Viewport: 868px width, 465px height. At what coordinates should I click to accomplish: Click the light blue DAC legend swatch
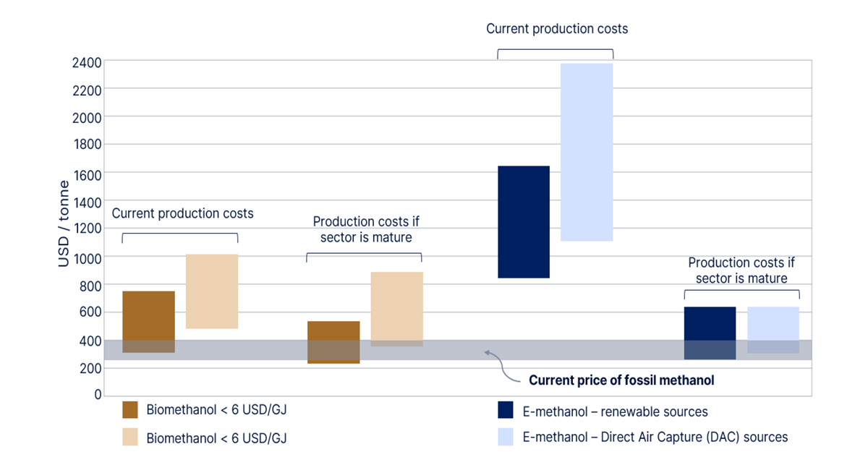click(506, 437)
